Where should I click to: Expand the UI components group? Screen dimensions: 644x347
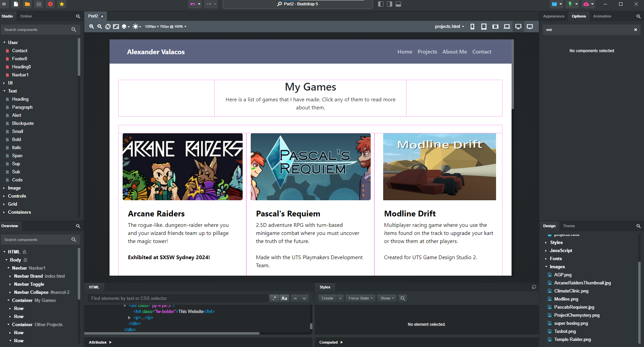4,83
